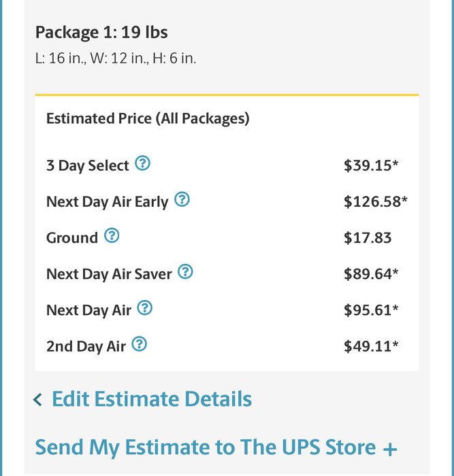This screenshot has width=454, height=476.
Task: Choose Next Day Air Early label
Action: (x=107, y=202)
